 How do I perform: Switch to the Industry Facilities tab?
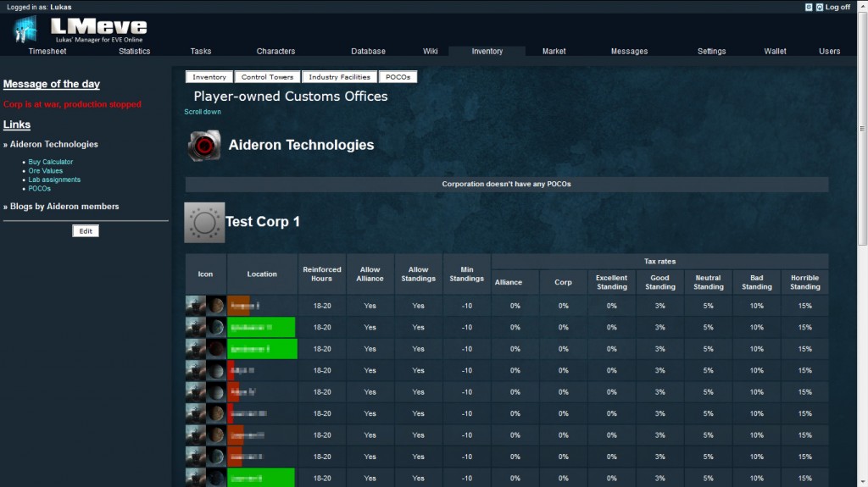point(339,77)
